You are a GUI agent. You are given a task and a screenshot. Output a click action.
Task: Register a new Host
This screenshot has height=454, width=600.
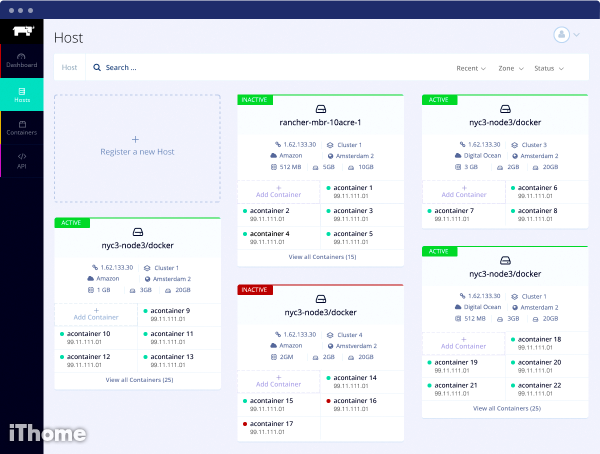[137, 146]
